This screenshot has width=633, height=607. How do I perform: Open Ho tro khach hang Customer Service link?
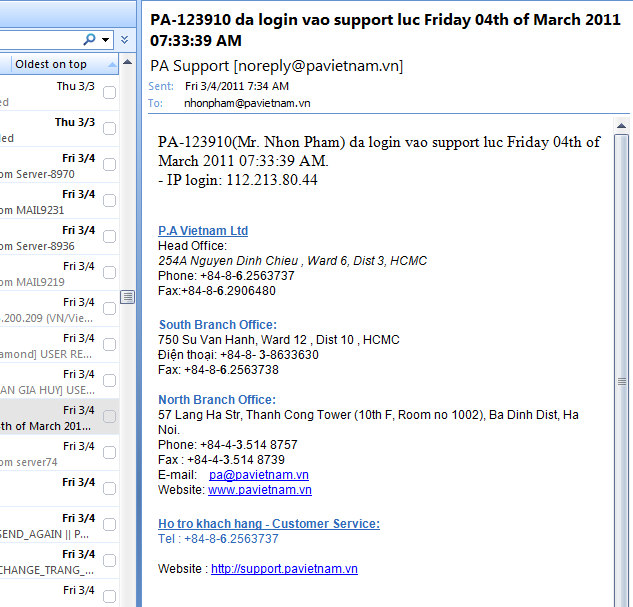pyautogui.click(x=269, y=523)
